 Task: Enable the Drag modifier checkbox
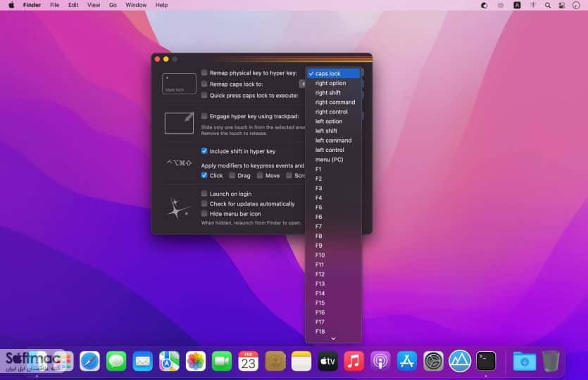coord(232,175)
